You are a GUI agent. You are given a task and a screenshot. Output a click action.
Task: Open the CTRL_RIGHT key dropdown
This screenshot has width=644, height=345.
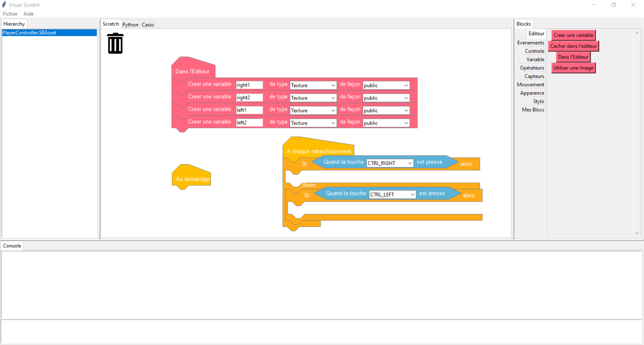pos(390,163)
